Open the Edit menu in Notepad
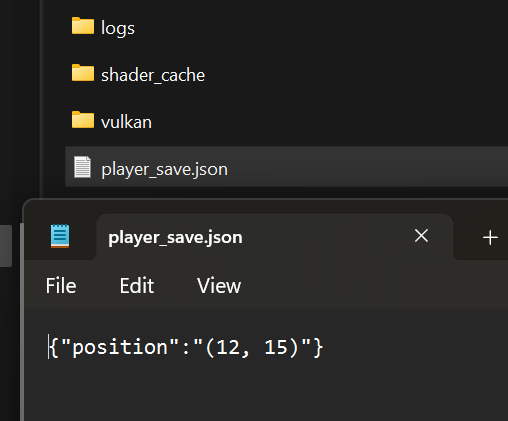This screenshot has width=508, height=421. tap(137, 286)
